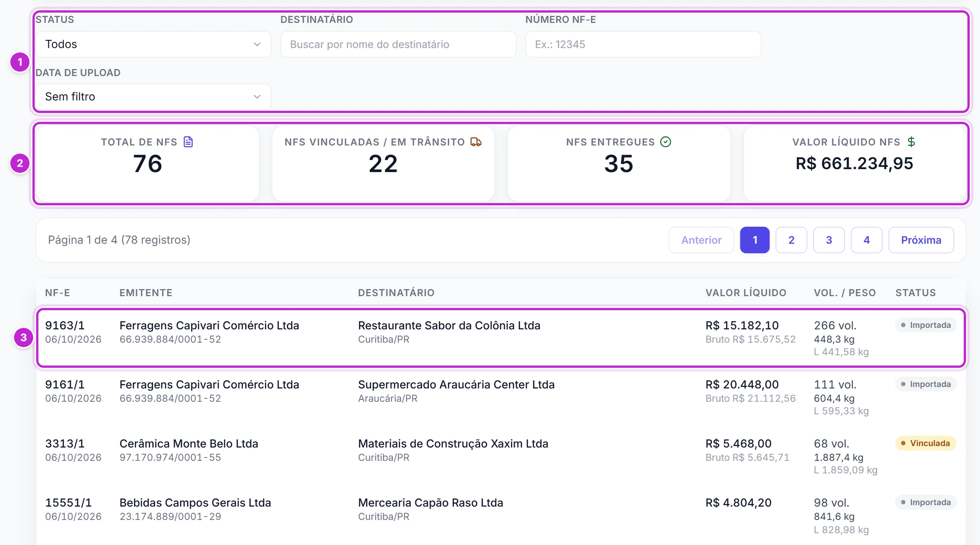Click the document icon beside Total de NFs
This screenshot has width=980, height=545.
click(188, 142)
